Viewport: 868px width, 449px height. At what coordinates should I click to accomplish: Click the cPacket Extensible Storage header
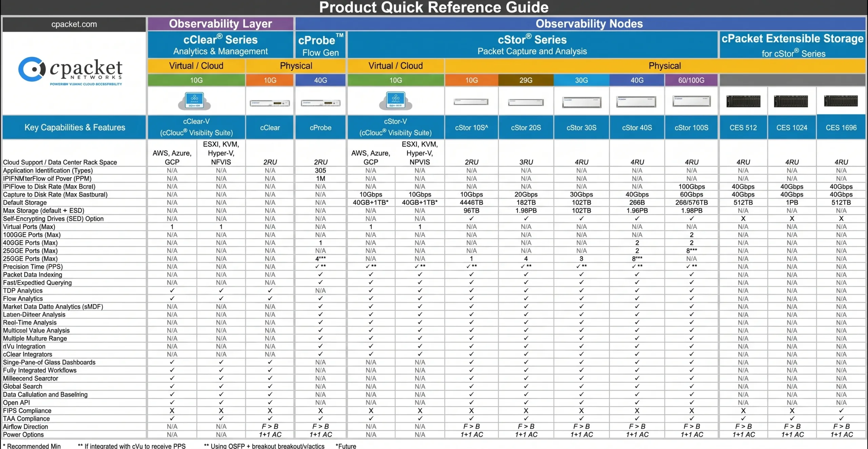pyautogui.click(x=792, y=44)
